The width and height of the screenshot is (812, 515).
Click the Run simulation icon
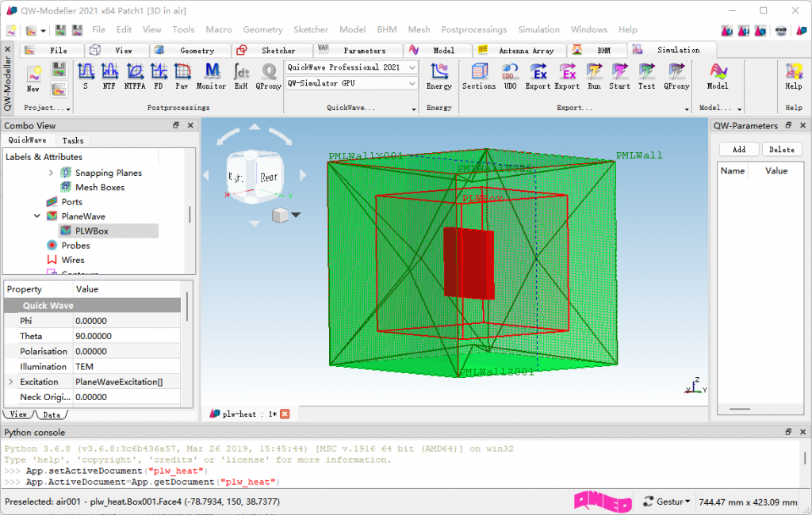click(x=595, y=75)
